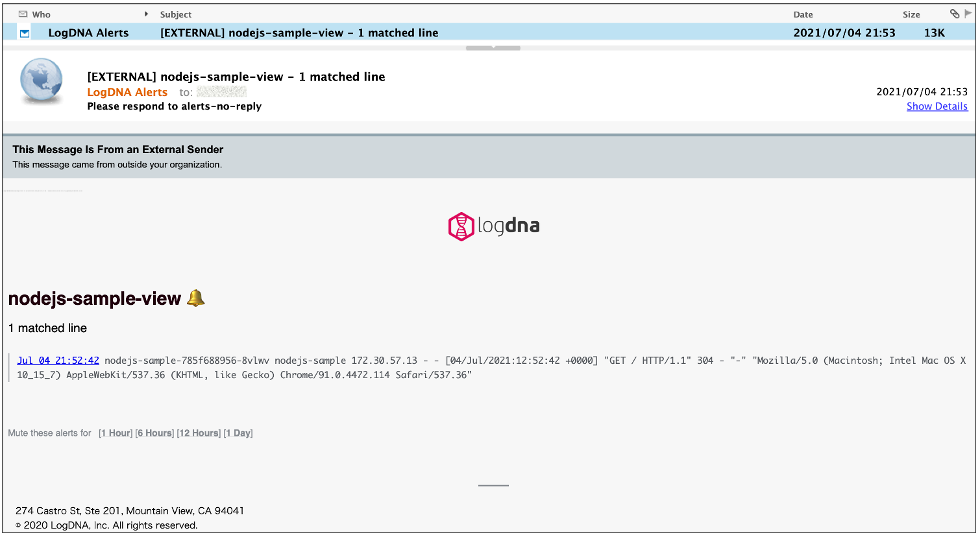Image resolution: width=980 pixels, height=537 pixels.
Task: Mute alerts for 6 Hours
Action: pyautogui.click(x=154, y=433)
